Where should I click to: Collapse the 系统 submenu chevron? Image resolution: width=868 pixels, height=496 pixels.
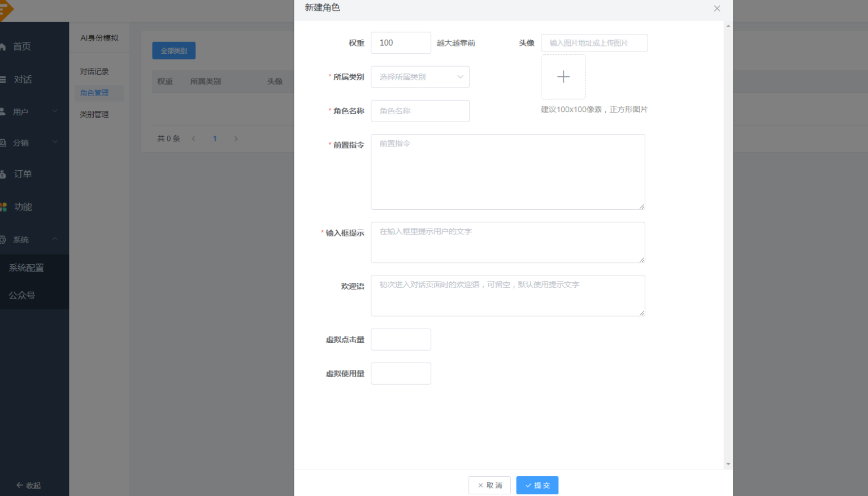click(55, 239)
